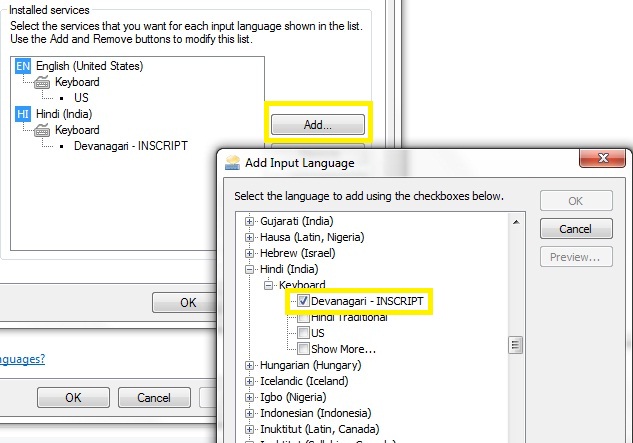
Task: Select Hausa (Latin, Nigeria) language row
Action: pyautogui.click(x=312, y=237)
